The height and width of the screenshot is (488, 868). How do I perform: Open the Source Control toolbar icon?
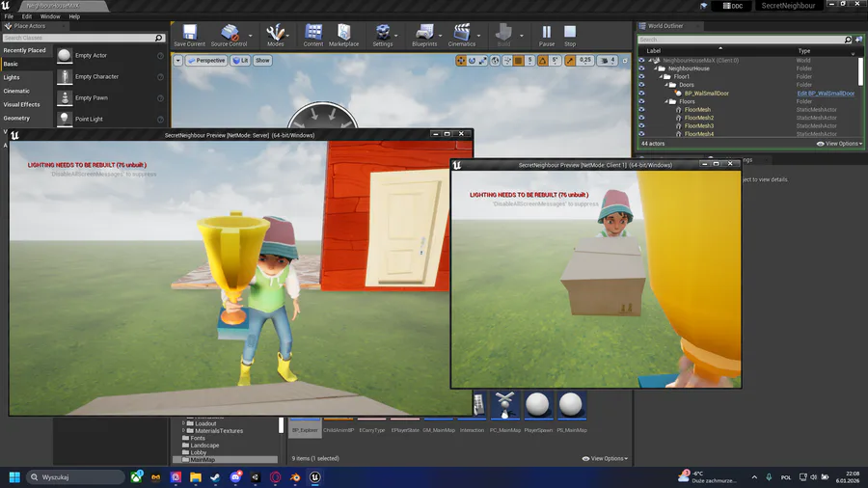tap(229, 36)
